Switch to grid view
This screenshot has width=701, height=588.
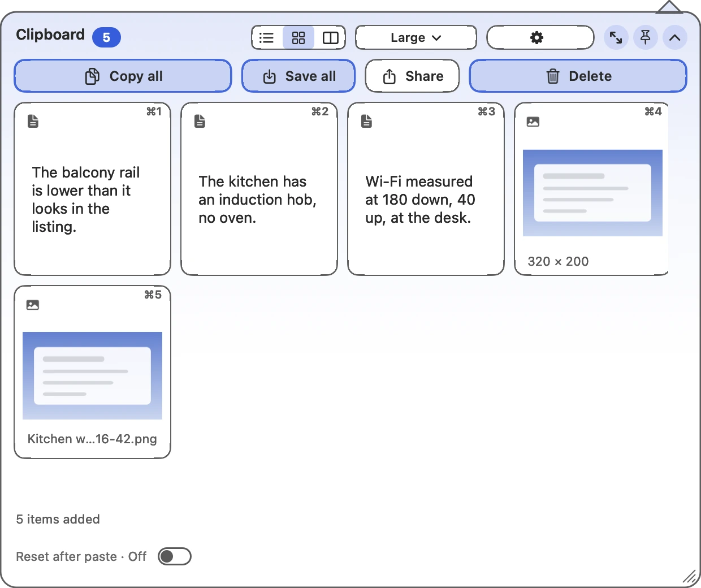pos(298,38)
